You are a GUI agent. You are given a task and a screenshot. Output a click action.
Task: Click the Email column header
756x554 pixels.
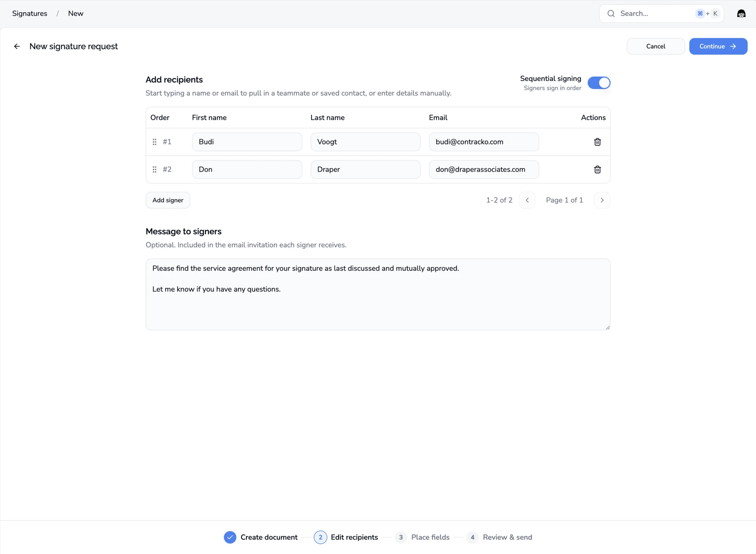[438, 118]
